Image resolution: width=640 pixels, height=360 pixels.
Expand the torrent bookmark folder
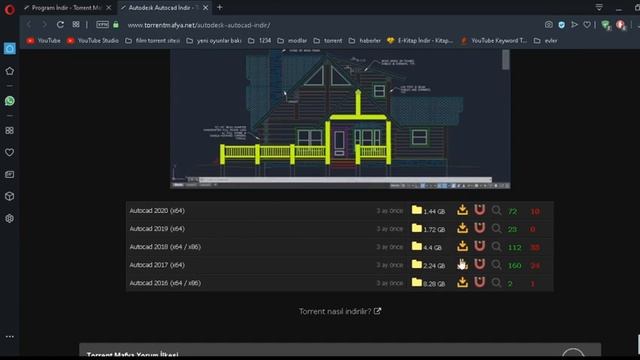(328, 41)
